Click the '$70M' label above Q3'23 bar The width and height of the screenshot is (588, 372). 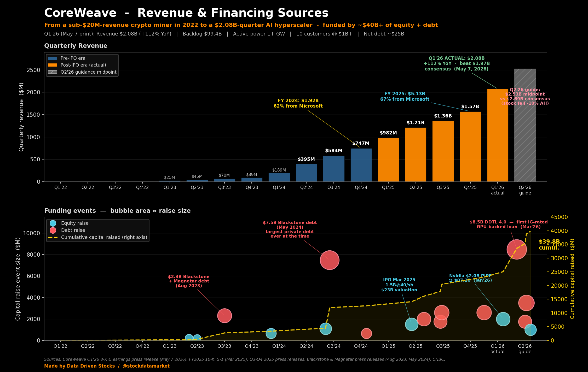pyautogui.click(x=224, y=175)
